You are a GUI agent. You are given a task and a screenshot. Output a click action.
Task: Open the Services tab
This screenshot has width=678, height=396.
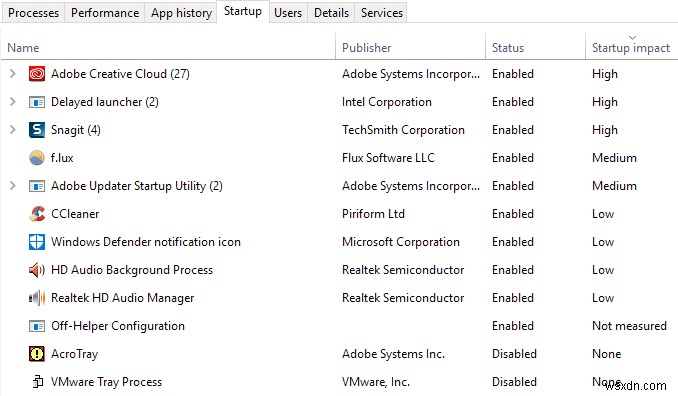pos(382,13)
